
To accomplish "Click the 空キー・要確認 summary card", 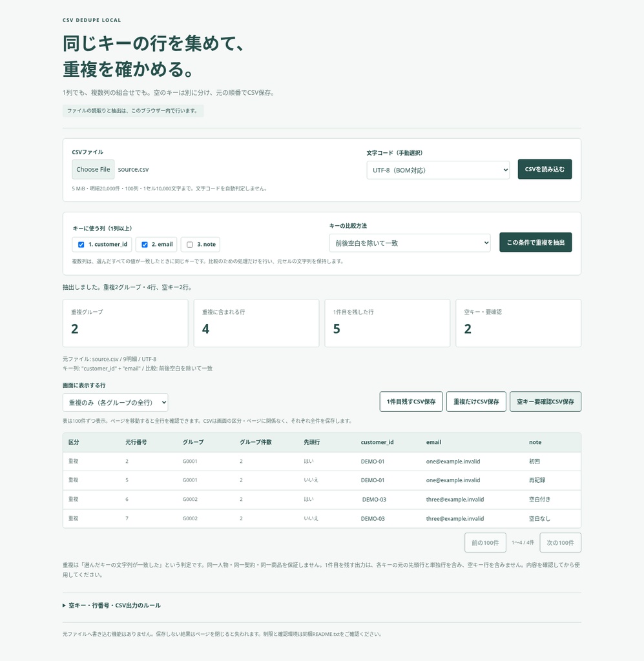I will point(518,323).
